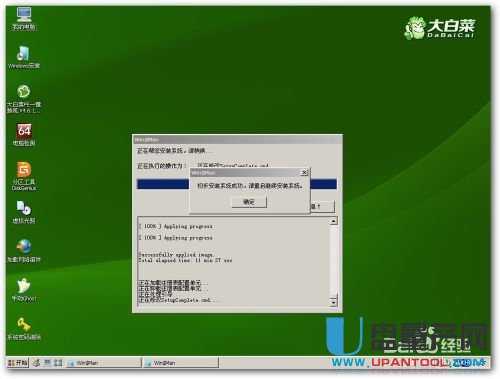This screenshot has width=500, height=379.
Task: Switch to the left Win taskbar window button
Action: pos(104,363)
